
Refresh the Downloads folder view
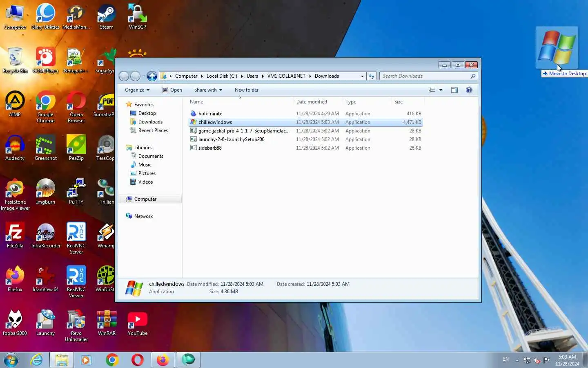(372, 76)
